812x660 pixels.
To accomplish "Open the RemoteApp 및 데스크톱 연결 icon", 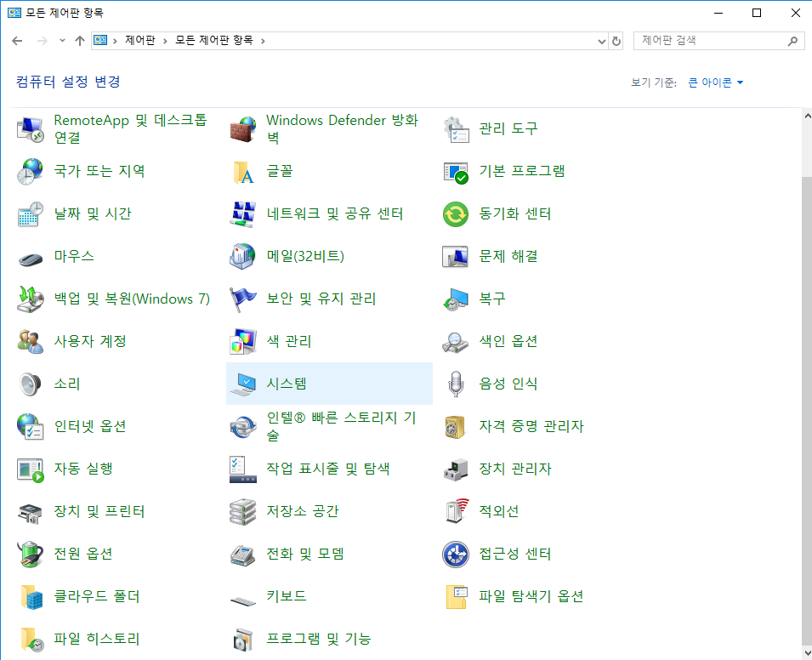I will click(31, 129).
